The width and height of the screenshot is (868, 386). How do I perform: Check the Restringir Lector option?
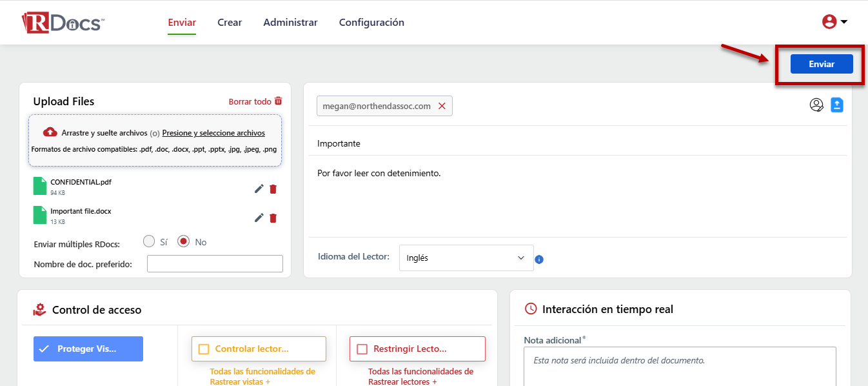[x=362, y=349]
